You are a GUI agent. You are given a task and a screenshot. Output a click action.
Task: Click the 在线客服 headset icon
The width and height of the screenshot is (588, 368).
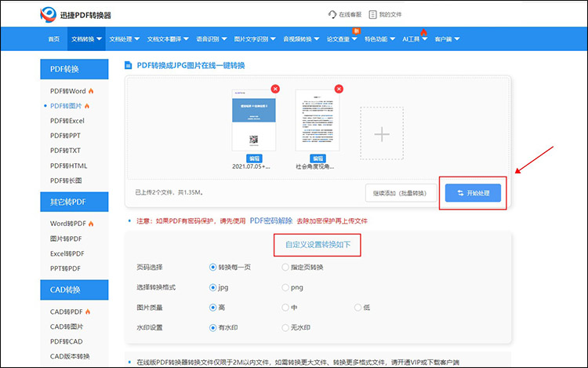coord(332,15)
